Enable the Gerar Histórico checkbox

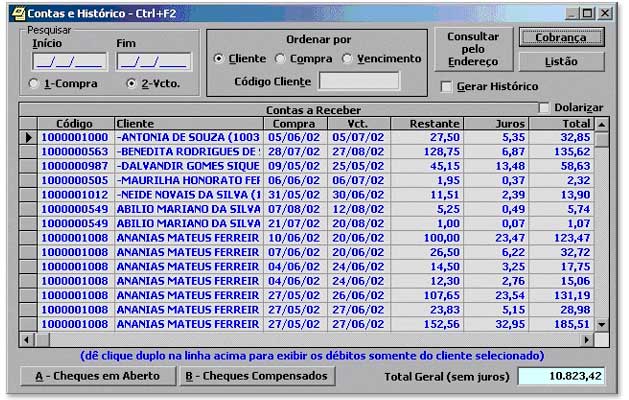point(447,87)
